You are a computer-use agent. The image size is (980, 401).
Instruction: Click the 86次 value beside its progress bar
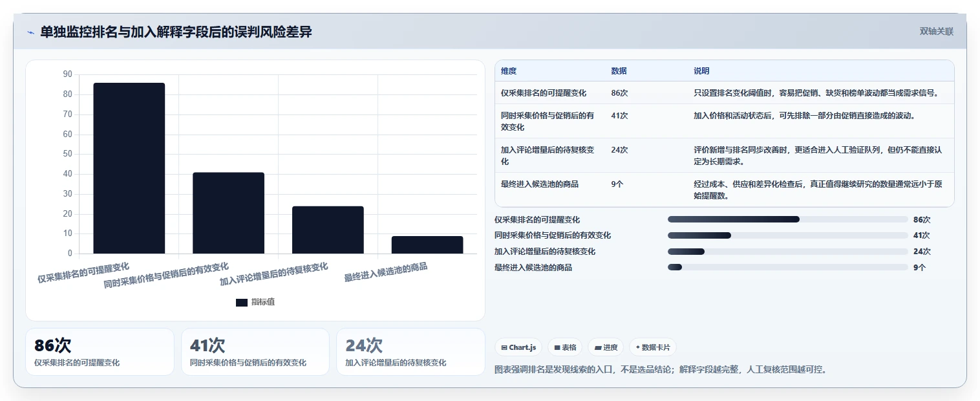click(x=922, y=220)
